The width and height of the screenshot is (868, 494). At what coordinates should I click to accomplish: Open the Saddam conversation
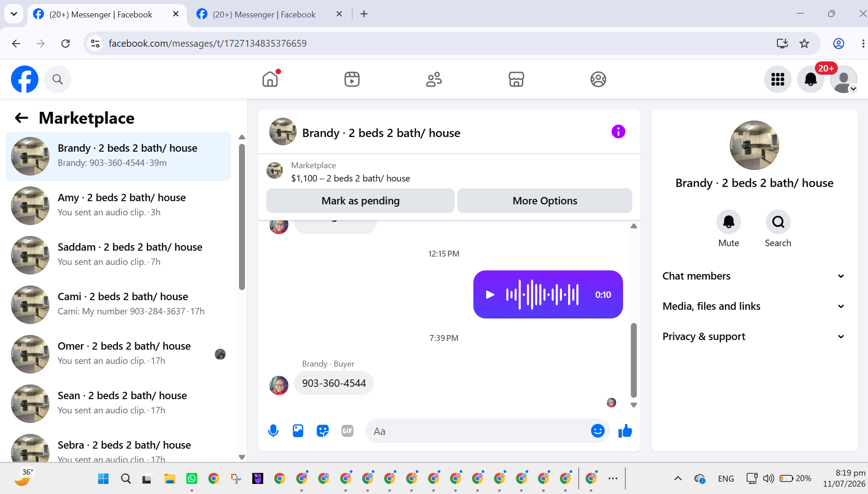(118, 255)
